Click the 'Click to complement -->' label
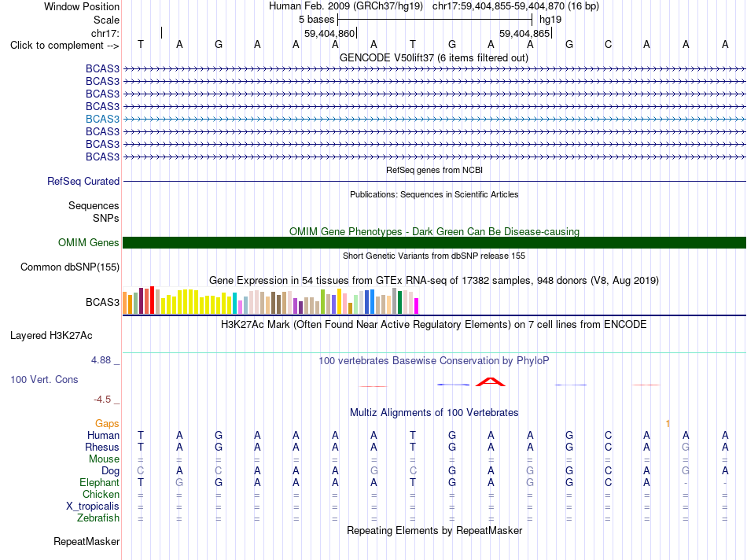The width and height of the screenshot is (747, 560). pos(64,46)
